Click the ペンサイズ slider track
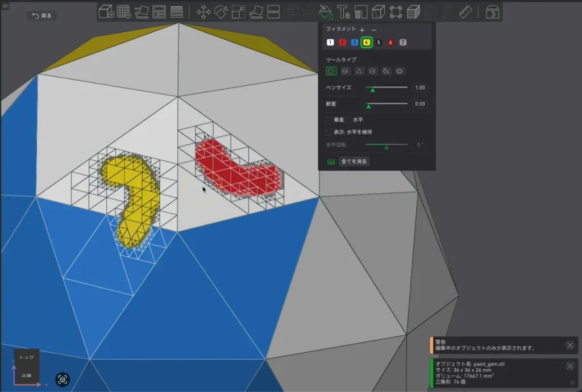This screenshot has width=582, height=392. click(x=386, y=87)
